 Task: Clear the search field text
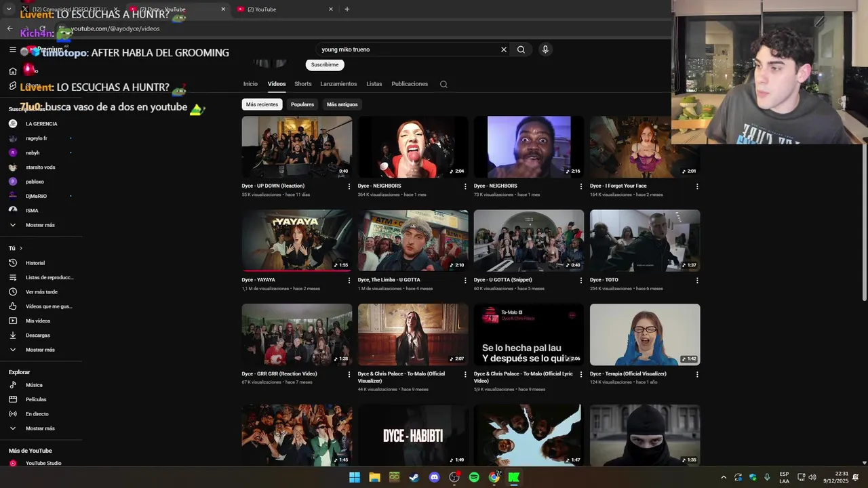pyautogui.click(x=504, y=49)
